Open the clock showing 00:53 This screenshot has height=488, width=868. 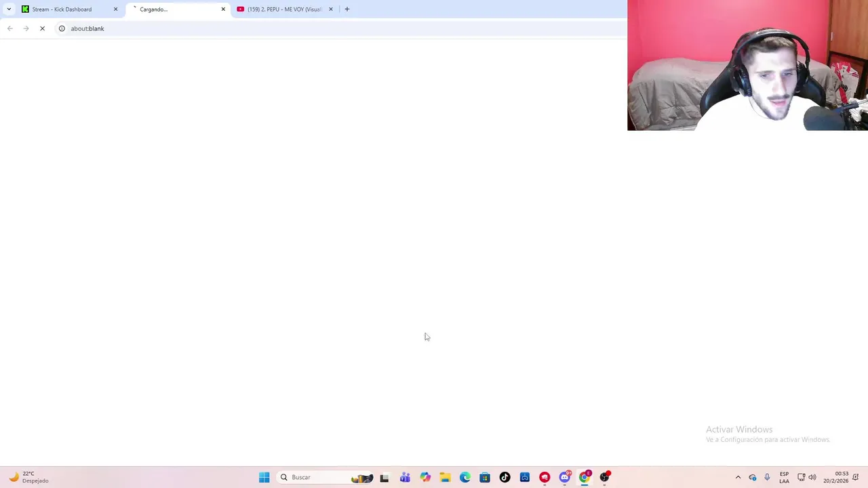836,477
